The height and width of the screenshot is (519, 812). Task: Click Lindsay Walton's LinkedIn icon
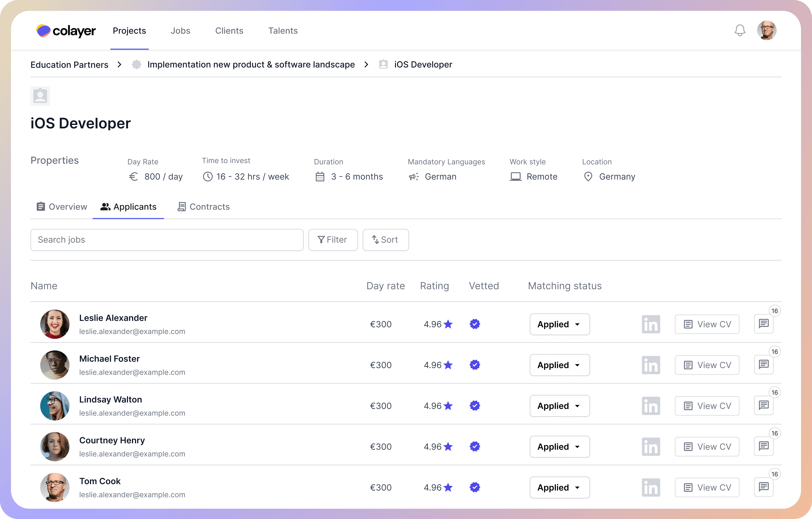coord(650,406)
